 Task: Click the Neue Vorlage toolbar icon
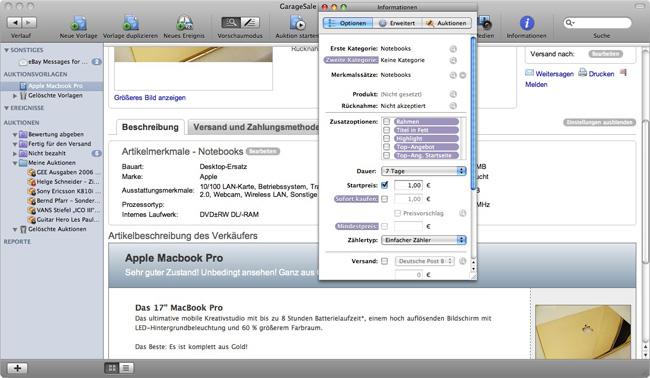[78, 23]
